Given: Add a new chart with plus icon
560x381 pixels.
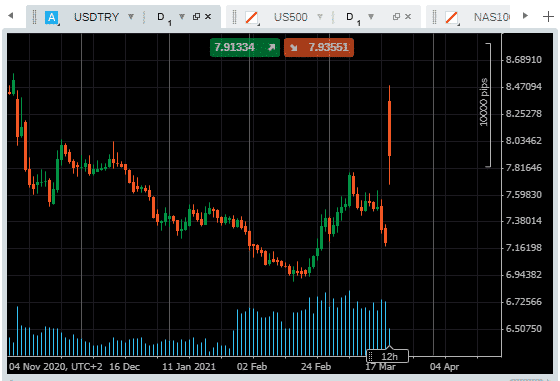Looking at the screenshot, I should [x=548, y=16].
